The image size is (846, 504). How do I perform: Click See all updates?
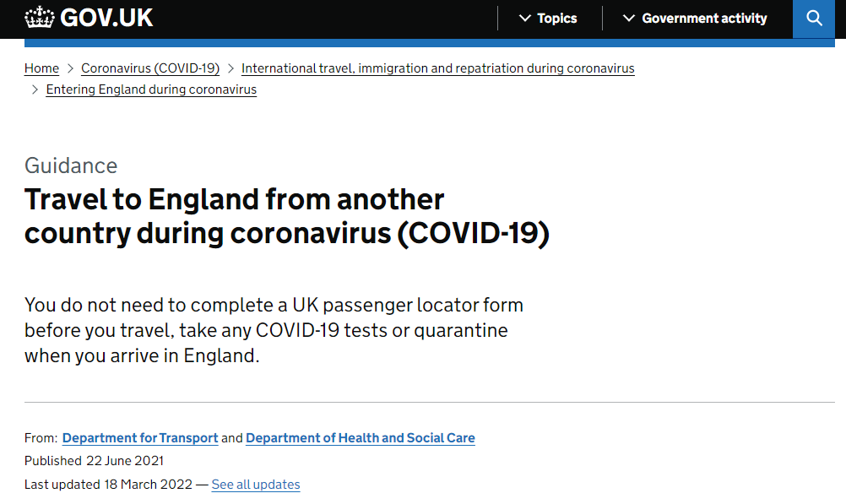pos(255,484)
